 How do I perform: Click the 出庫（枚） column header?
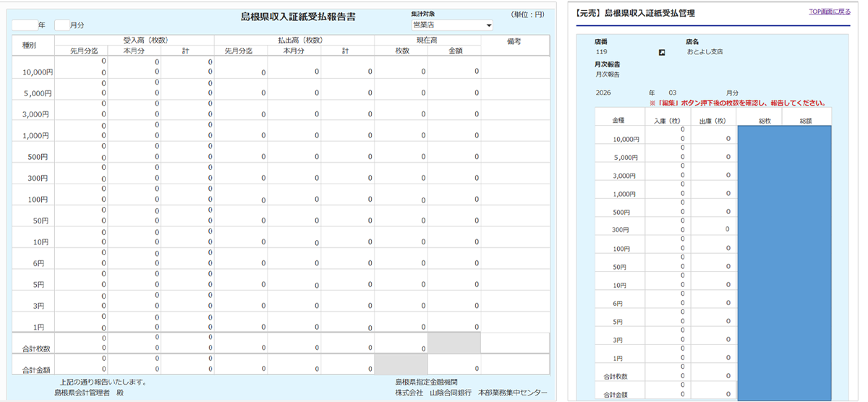pyautogui.click(x=713, y=121)
